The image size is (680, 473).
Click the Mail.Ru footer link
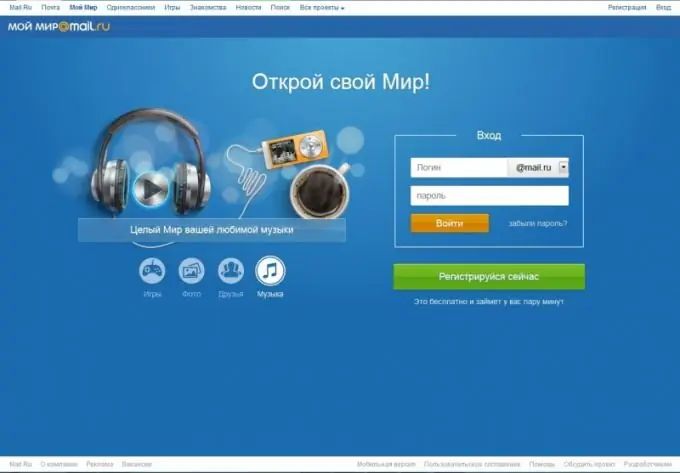[x=20, y=464]
